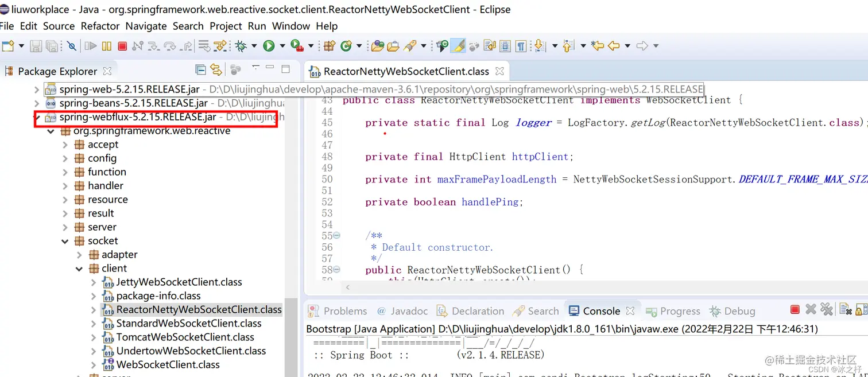Select JettyWebSocketClient.class in tree
Image resolution: width=868 pixels, height=377 pixels.
pyautogui.click(x=179, y=282)
